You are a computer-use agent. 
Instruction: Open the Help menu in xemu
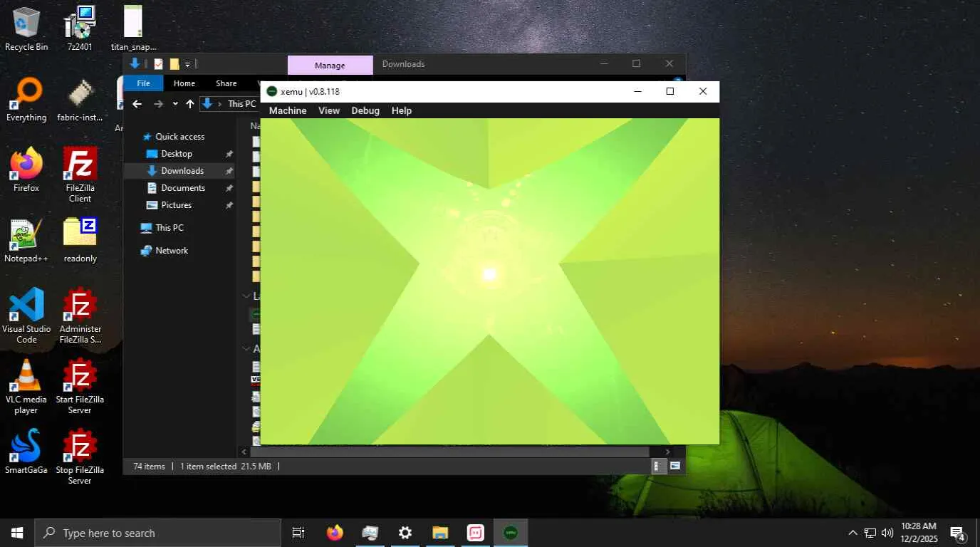click(x=402, y=110)
